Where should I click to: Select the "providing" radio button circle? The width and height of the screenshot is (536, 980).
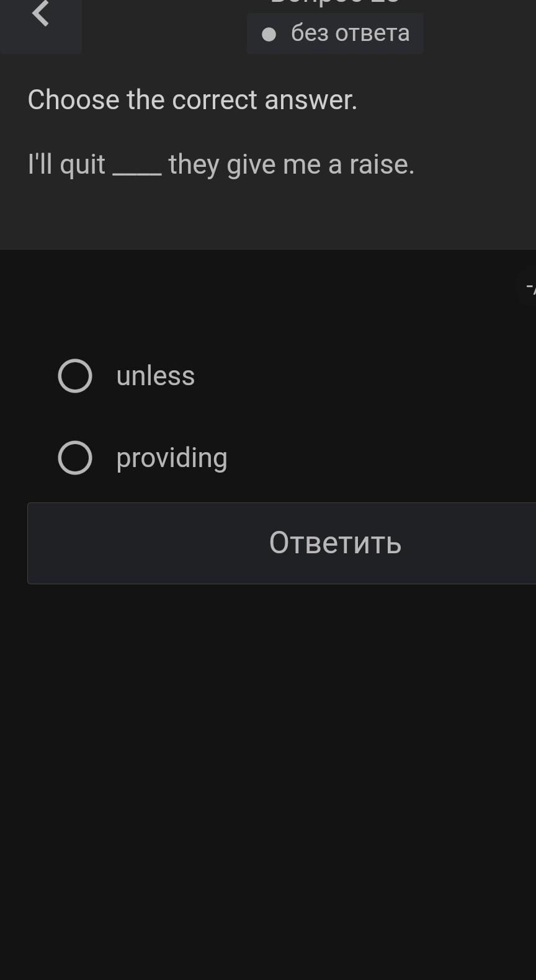point(75,458)
